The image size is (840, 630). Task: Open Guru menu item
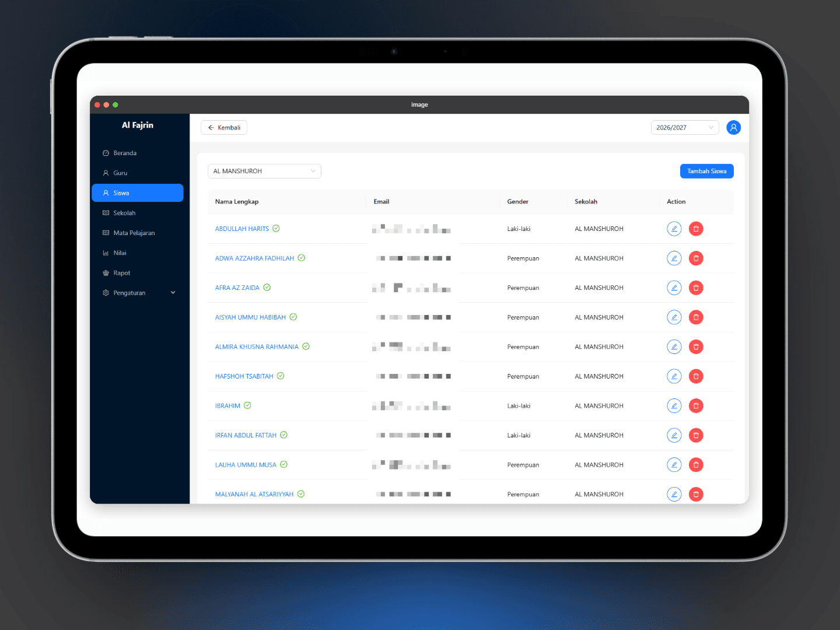pyautogui.click(x=138, y=173)
